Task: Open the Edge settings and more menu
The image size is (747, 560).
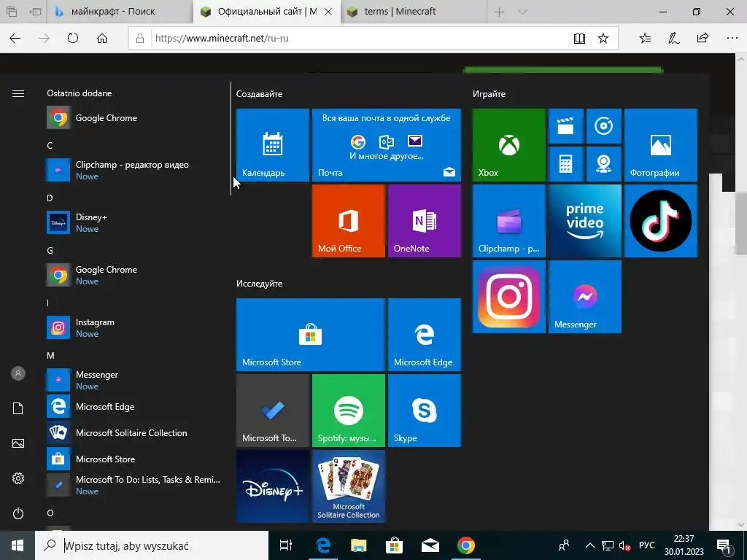Action: click(x=732, y=38)
